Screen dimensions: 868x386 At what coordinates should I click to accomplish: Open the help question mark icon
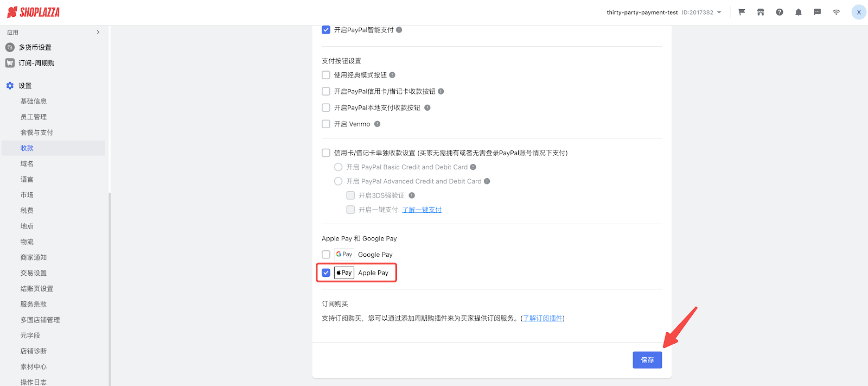780,12
